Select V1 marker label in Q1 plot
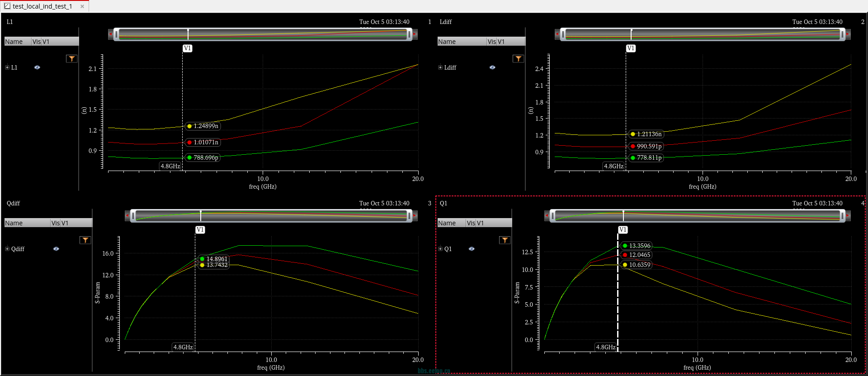The height and width of the screenshot is (376, 868). click(x=623, y=230)
